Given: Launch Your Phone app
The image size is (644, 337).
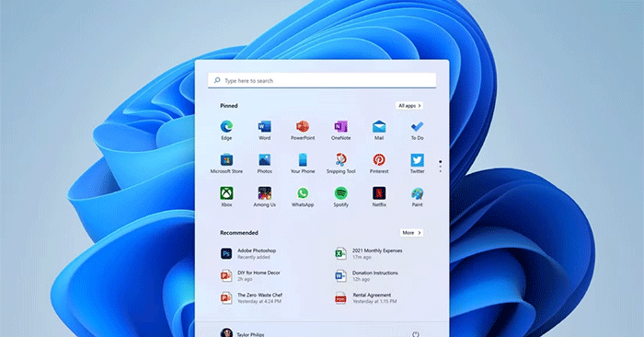Looking at the screenshot, I should tap(303, 164).
